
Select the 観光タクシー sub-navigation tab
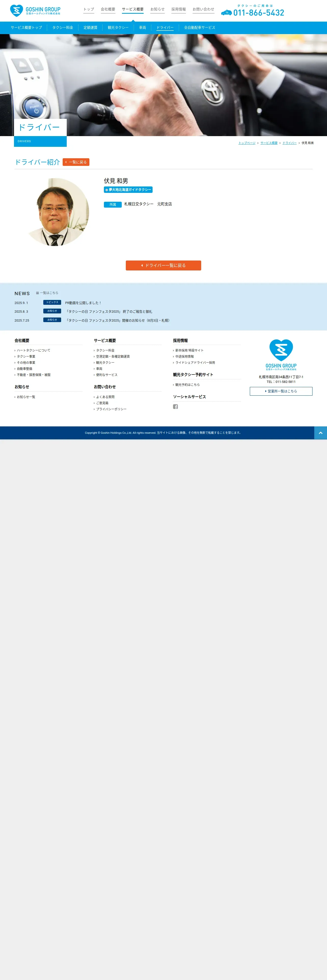[118, 28]
